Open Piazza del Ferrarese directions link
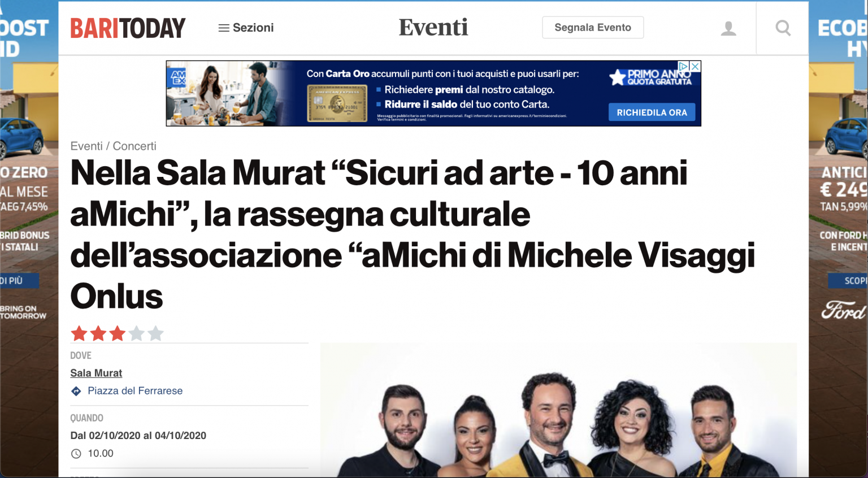 (135, 391)
